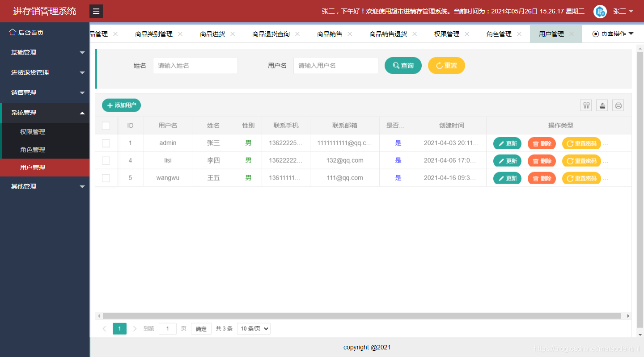This screenshot has width=644, height=357.
Task: Click 更新 for the wangwu row
Action: (x=507, y=178)
